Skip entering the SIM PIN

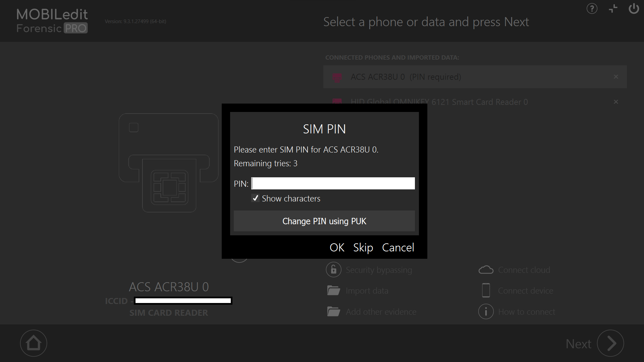[x=363, y=247]
